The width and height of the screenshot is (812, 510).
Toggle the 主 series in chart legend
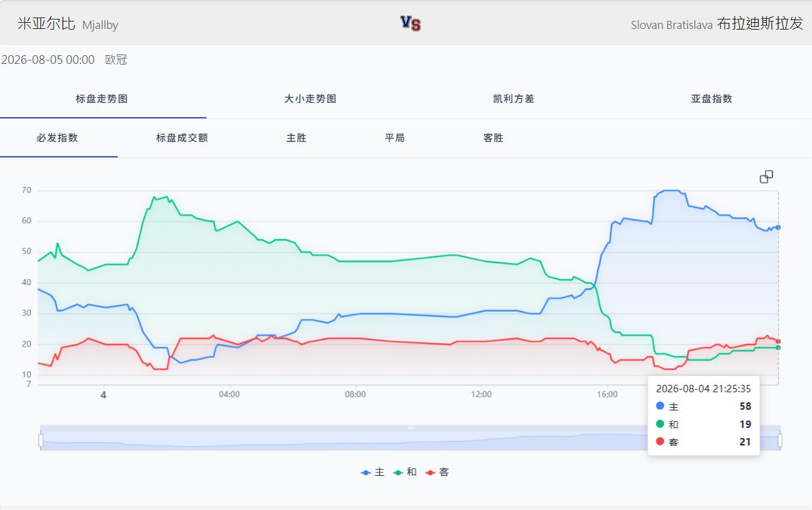(x=373, y=472)
